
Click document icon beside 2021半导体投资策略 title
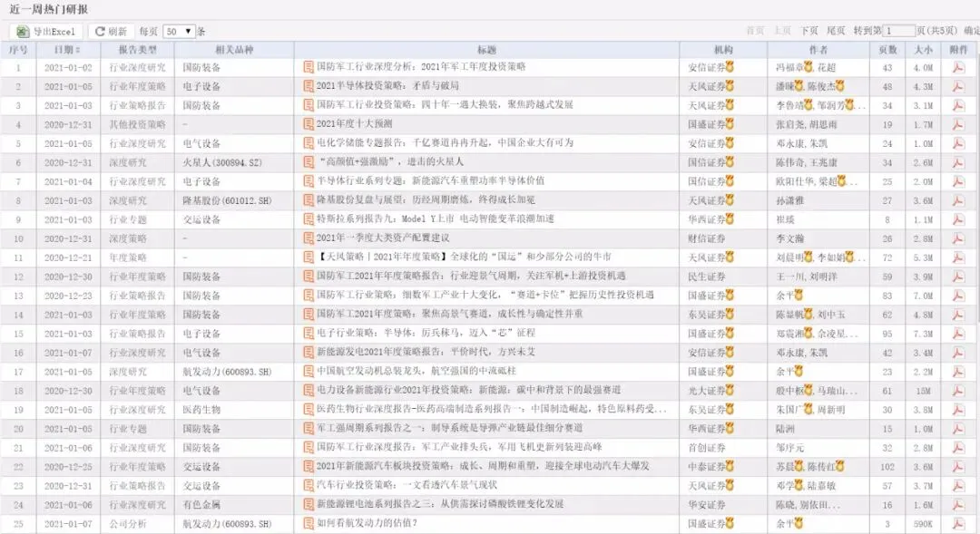pos(309,85)
